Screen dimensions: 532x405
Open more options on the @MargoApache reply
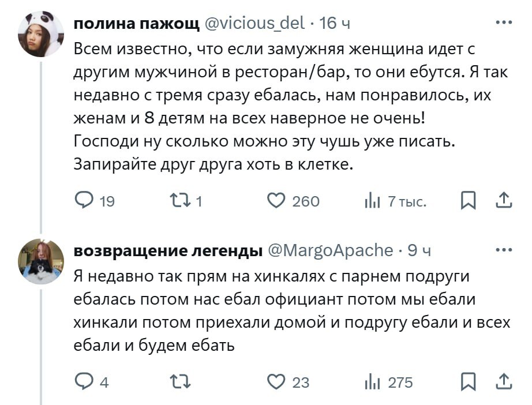[x=503, y=250]
